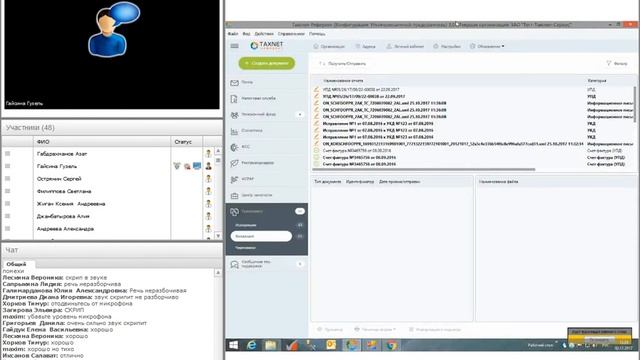This screenshot has width=640, height=360.
Task: Open the ФСС sidebar icon
Action: point(234,147)
